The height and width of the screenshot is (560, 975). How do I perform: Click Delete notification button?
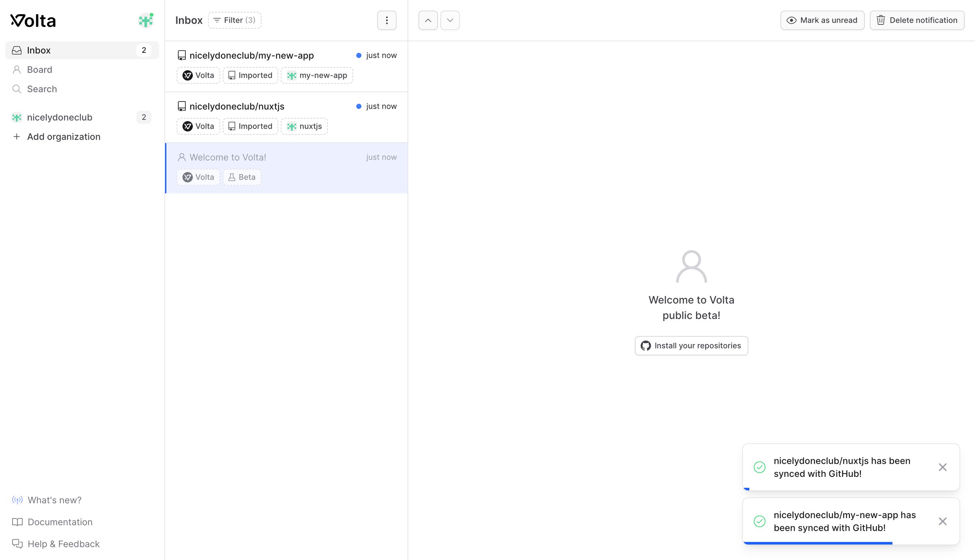click(x=917, y=20)
